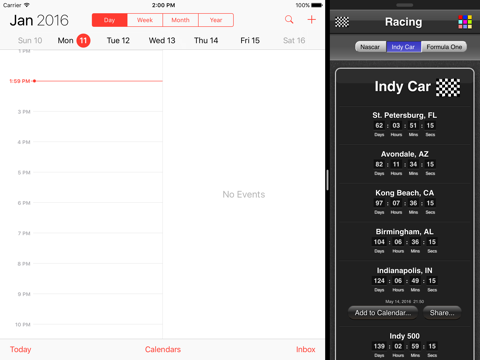The width and height of the screenshot is (480, 360).
Task: Tap the May 14, 2016 date label
Action: 405,302
